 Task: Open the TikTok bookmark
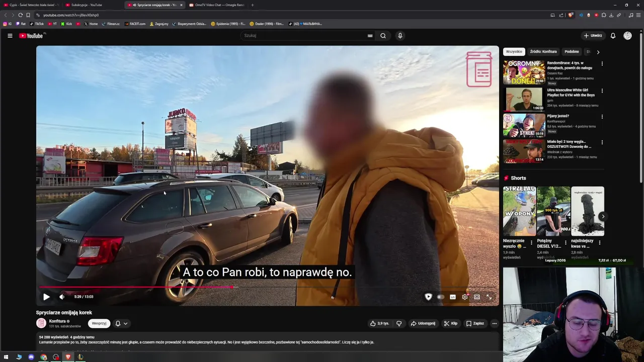tap(37, 24)
